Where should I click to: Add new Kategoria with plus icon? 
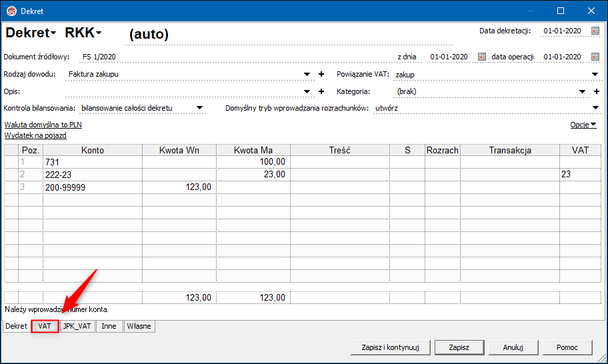tap(597, 91)
